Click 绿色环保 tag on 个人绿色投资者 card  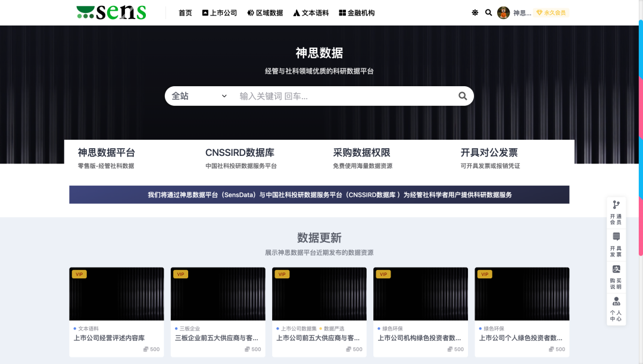[494, 328]
